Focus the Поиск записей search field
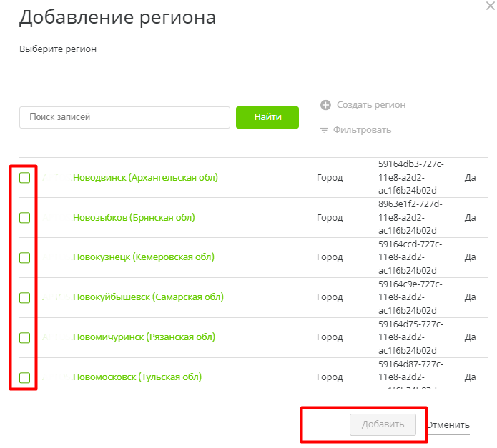 point(124,117)
